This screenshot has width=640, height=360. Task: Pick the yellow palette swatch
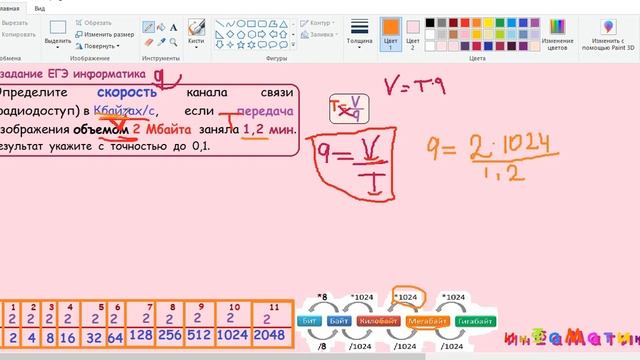(x=488, y=23)
